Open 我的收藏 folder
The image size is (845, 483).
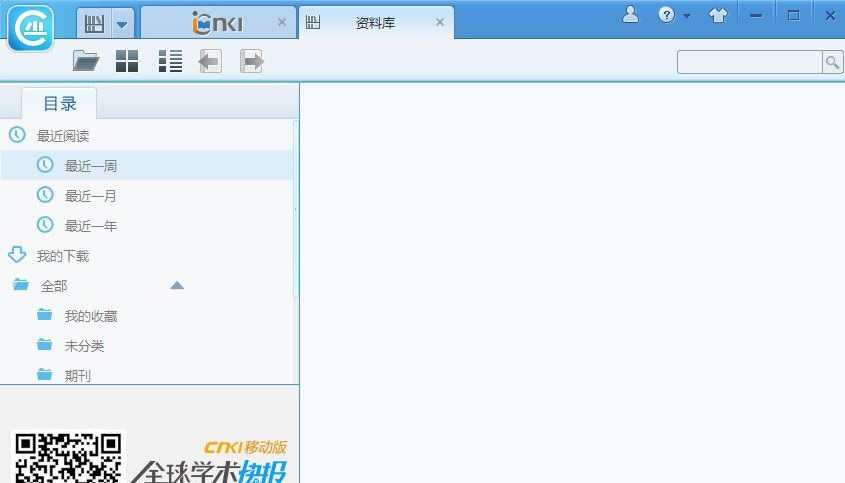[x=91, y=316]
